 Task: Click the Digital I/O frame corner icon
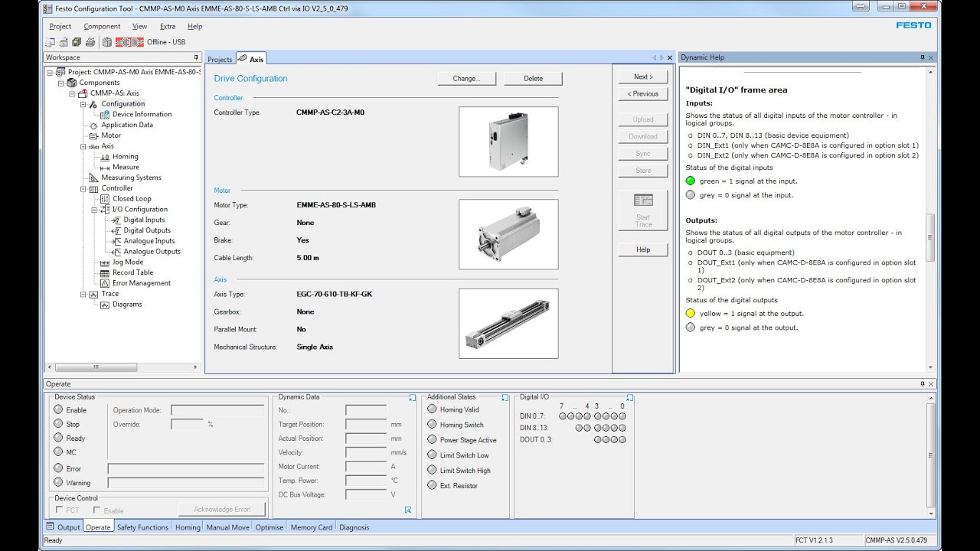click(629, 398)
